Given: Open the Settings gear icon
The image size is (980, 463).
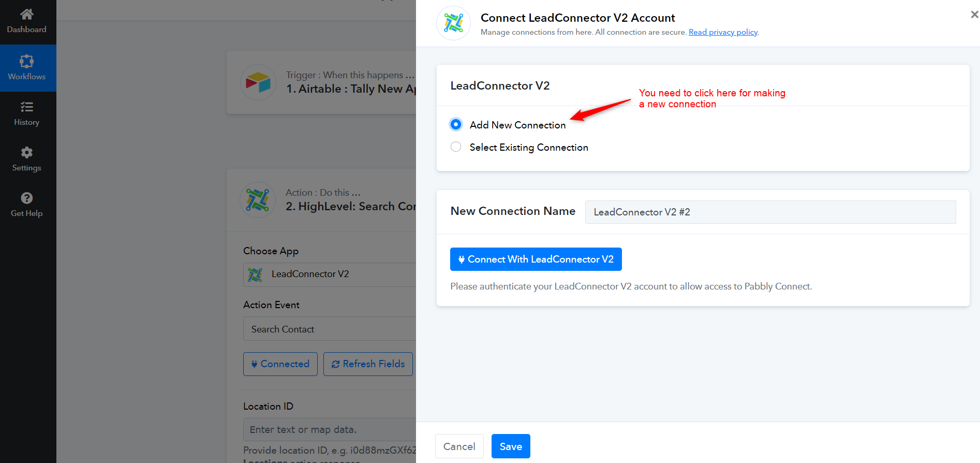Looking at the screenshot, I should coord(26,152).
